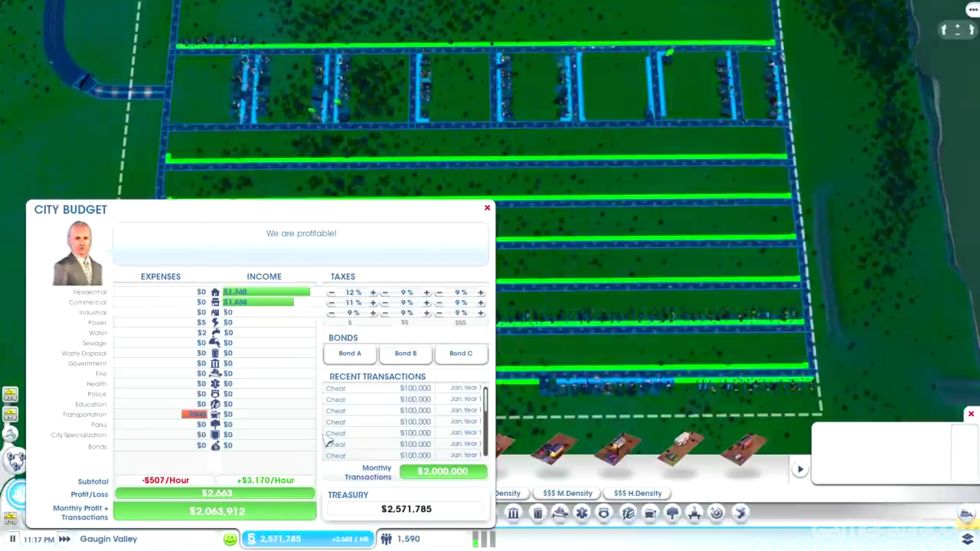This screenshot has width=980, height=551.
Task: Open Waste Disposal menu in bottom toolbar
Action: [x=538, y=513]
